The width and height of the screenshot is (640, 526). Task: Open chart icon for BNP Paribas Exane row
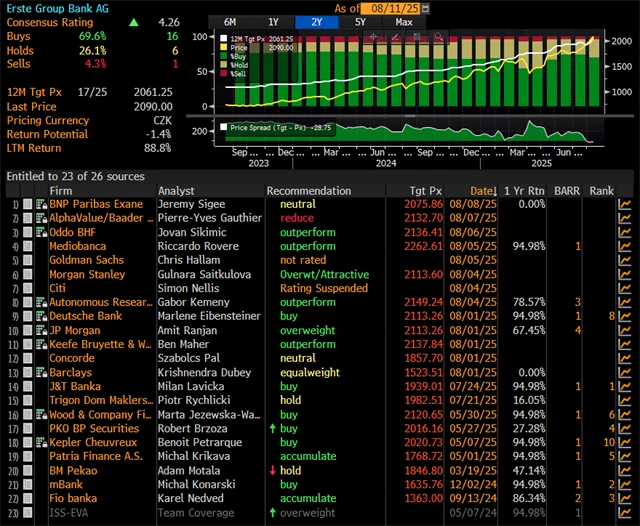[x=625, y=204]
